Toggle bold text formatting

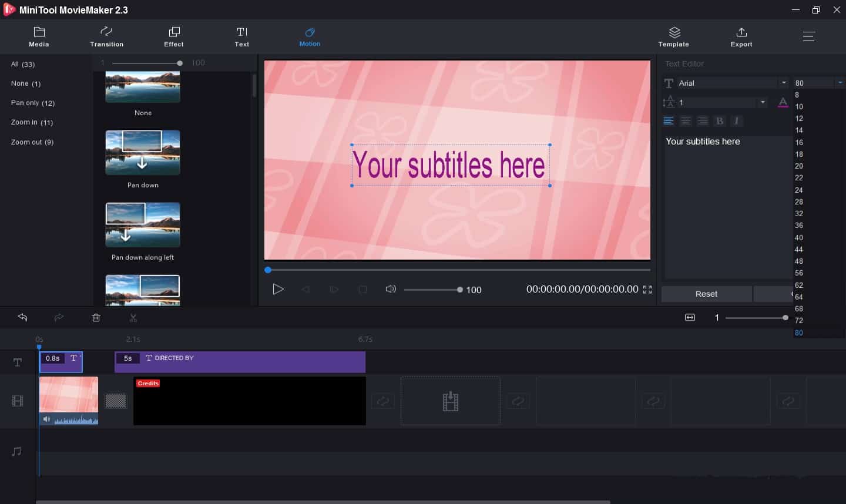click(x=720, y=121)
